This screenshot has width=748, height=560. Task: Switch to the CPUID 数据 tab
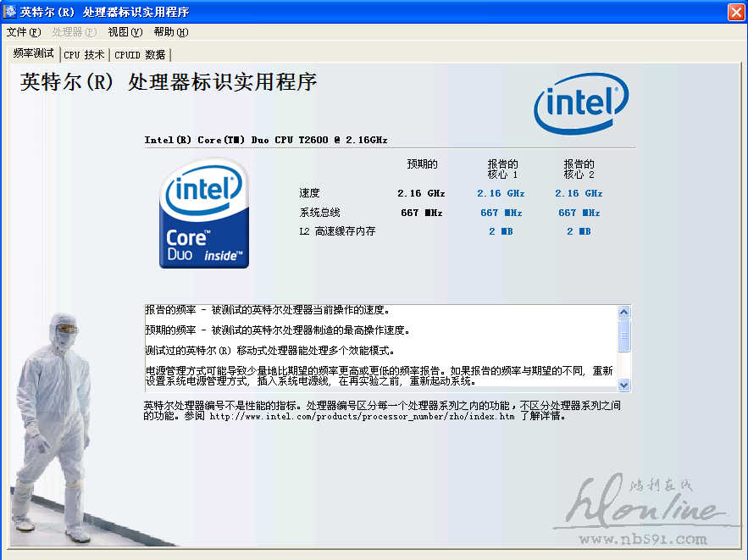[140, 55]
